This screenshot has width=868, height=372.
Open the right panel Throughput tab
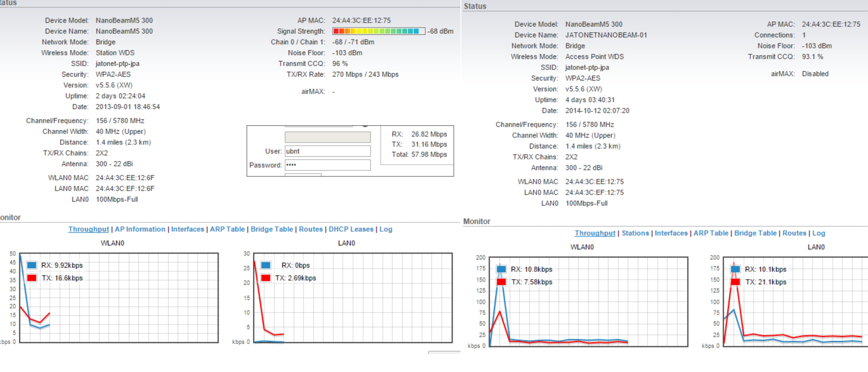tap(595, 233)
